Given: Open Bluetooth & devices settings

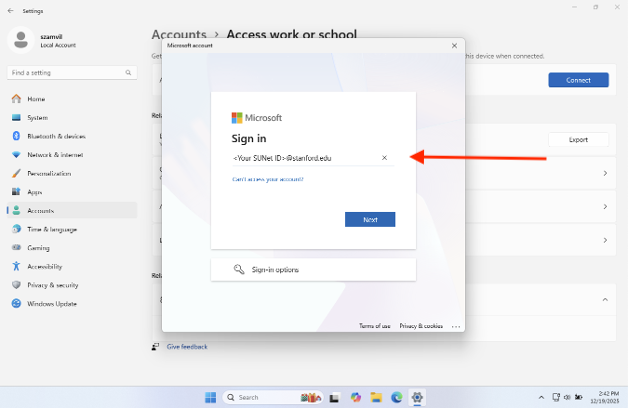Looking at the screenshot, I should 55,136.
